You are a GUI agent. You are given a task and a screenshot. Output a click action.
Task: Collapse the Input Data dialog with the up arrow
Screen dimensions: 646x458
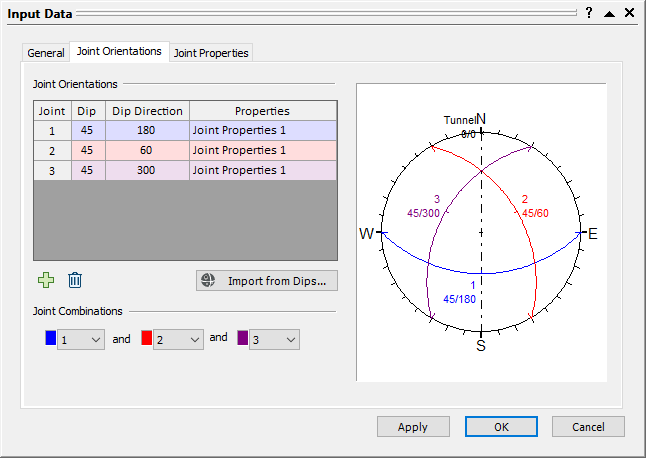(x=609, y=14)
